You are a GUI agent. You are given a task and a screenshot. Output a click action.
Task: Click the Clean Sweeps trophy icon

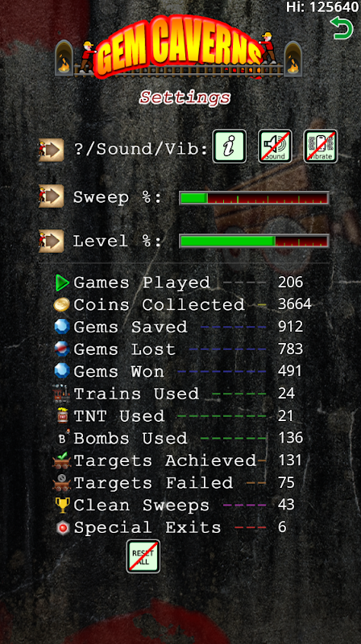click(x=62, y=505)
